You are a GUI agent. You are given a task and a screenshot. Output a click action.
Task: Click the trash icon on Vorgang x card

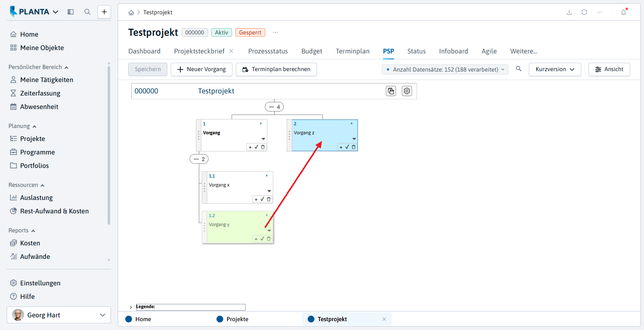click(x=269, y=199)
